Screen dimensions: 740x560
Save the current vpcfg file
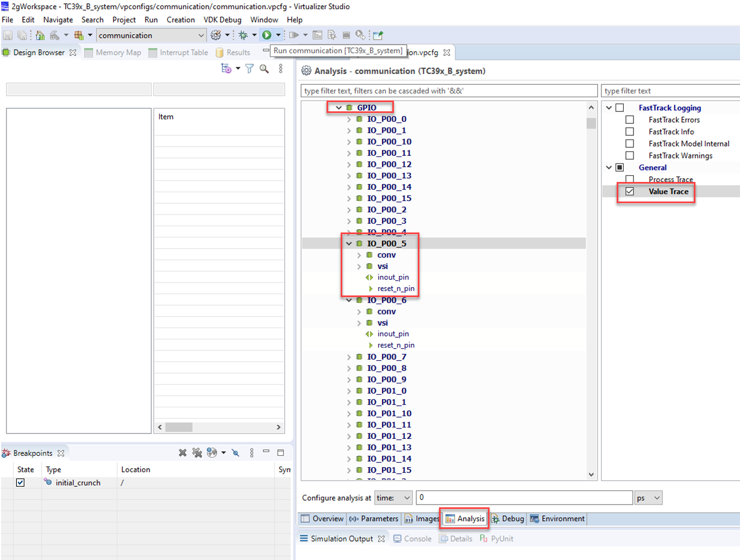click(7, 34)
